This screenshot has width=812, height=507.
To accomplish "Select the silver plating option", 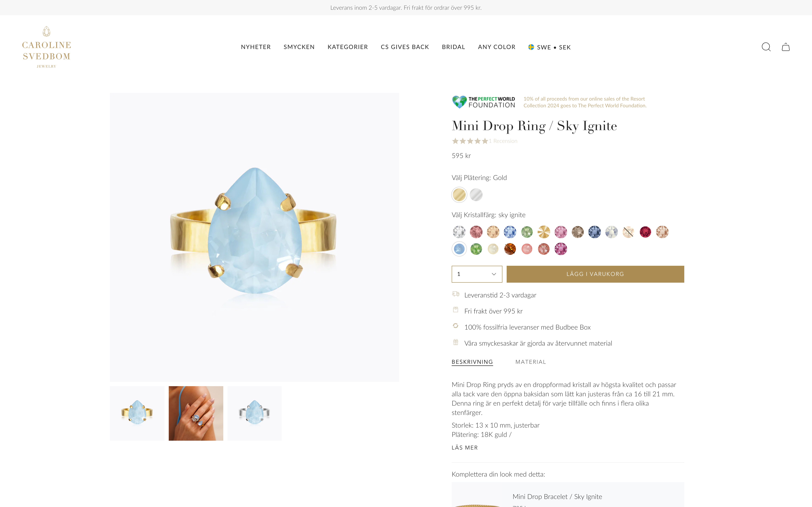I will (476, 195).
